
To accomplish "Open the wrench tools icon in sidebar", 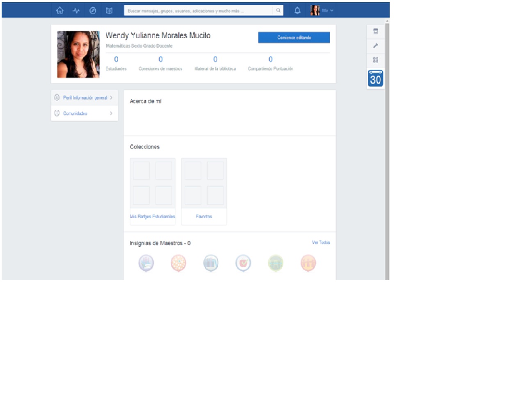I will tap(375, 46).
